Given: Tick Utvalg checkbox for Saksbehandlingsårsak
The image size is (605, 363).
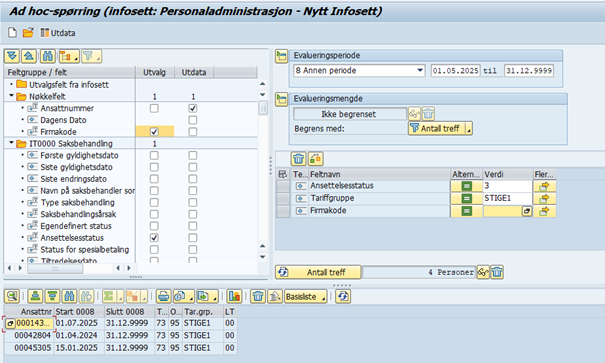Looking at the screenshot, I should click(x=154, y=214).
